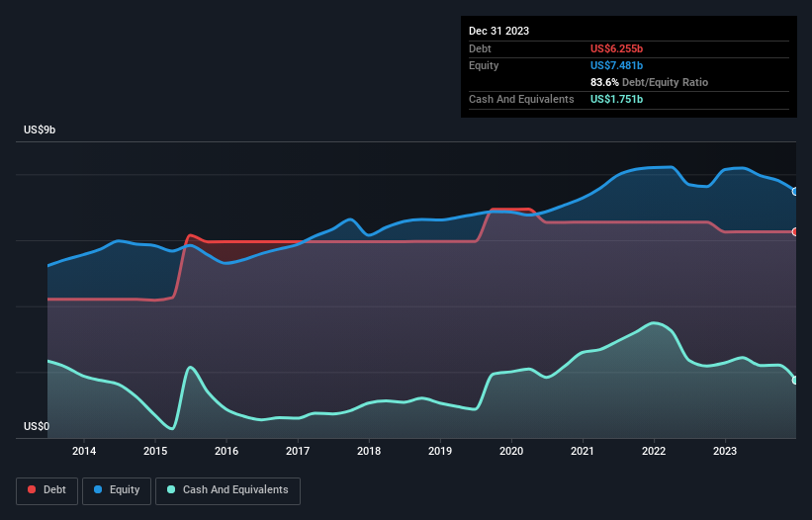Click the US$1.751b cash value
This screenshot has height=520, width=812.
616,99
